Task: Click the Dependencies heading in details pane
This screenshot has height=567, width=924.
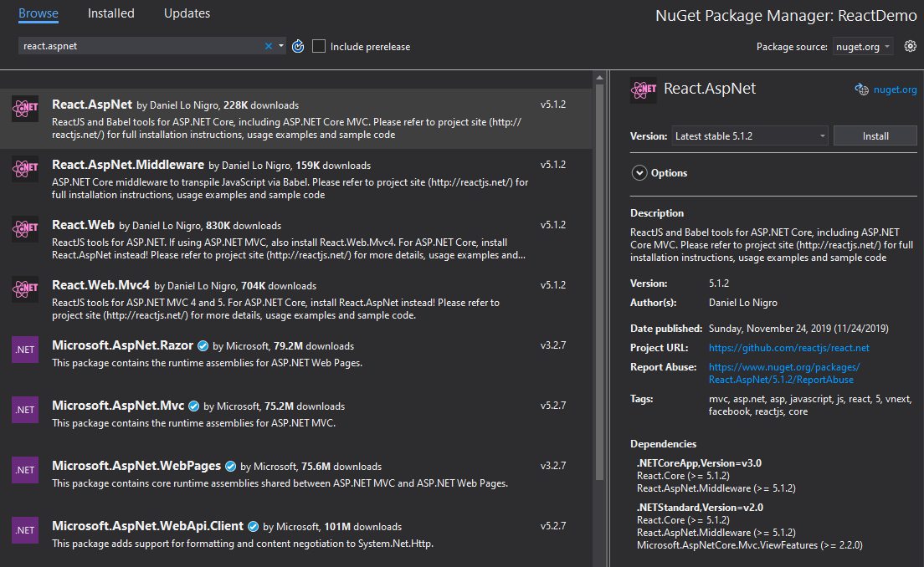Action: click(x=663, y=444)
